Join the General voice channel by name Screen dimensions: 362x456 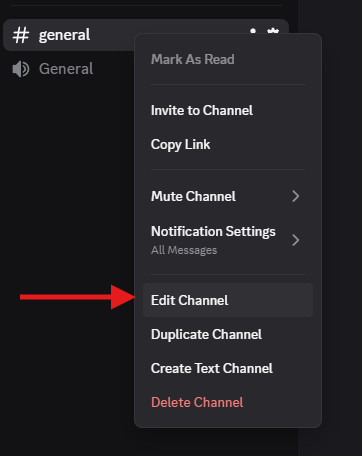(x=66, y=69)
